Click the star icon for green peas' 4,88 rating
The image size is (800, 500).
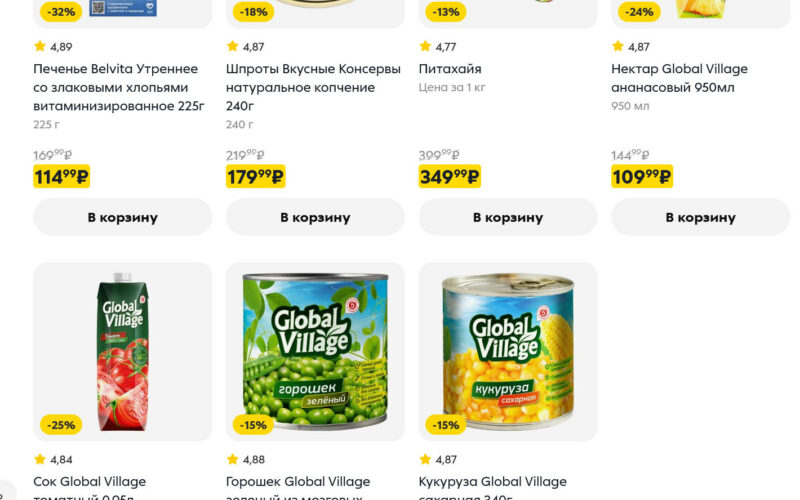233,459
